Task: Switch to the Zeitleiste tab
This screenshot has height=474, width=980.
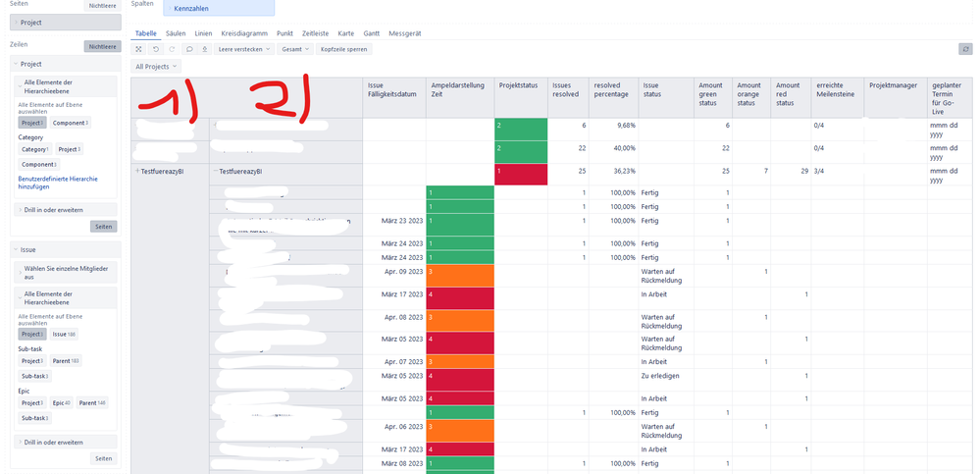Action: 315,33
